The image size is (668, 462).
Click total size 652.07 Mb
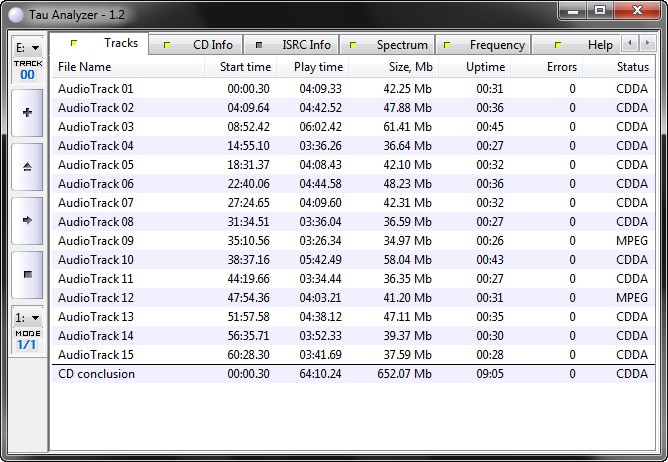404,374
